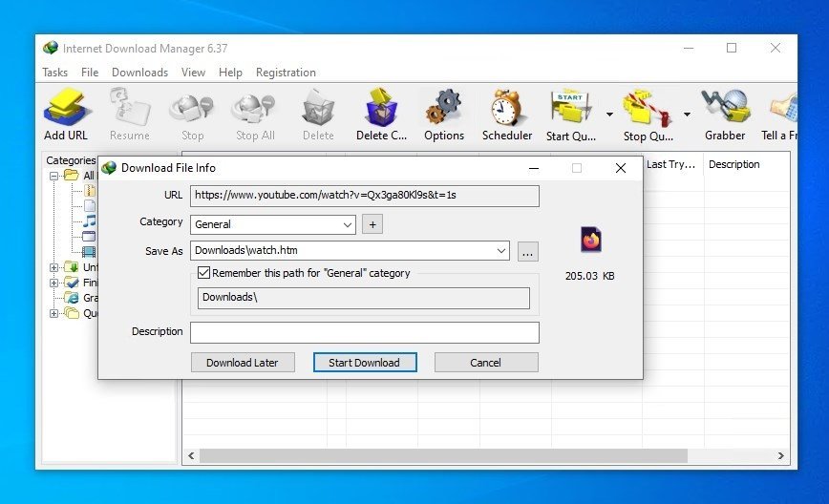The height and width of the screenshot is (504, 829).
Task: Click the browse ellipsis button beside Save As
Action: tap(528, 251)
